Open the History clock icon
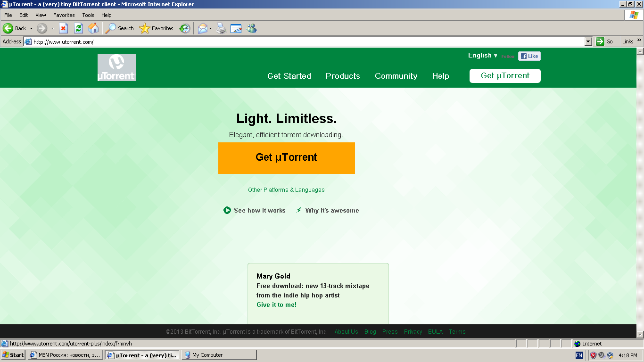The image size is (644, 362). coord(185,28)
